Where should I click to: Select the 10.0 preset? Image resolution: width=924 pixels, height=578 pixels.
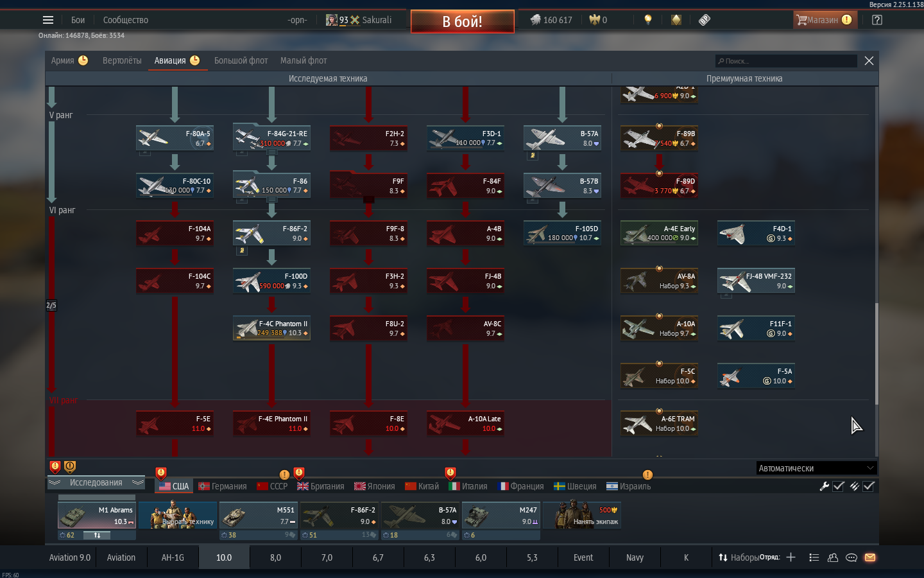tap(224, 557)
